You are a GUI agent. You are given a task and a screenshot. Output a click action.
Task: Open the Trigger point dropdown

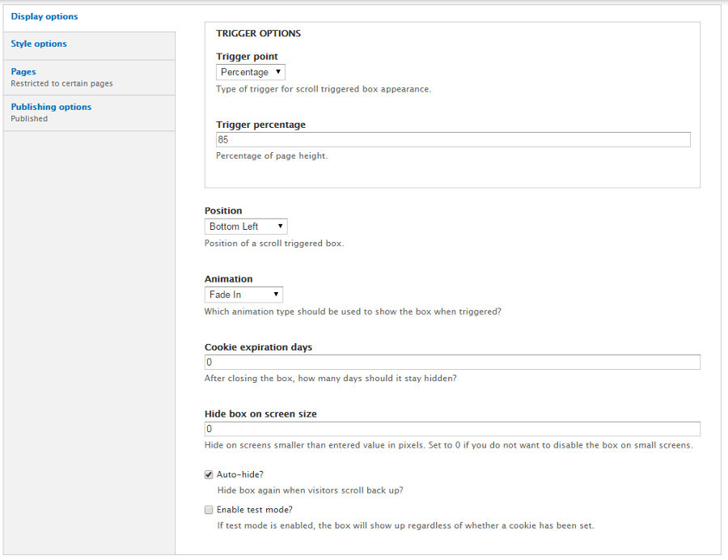251,72
